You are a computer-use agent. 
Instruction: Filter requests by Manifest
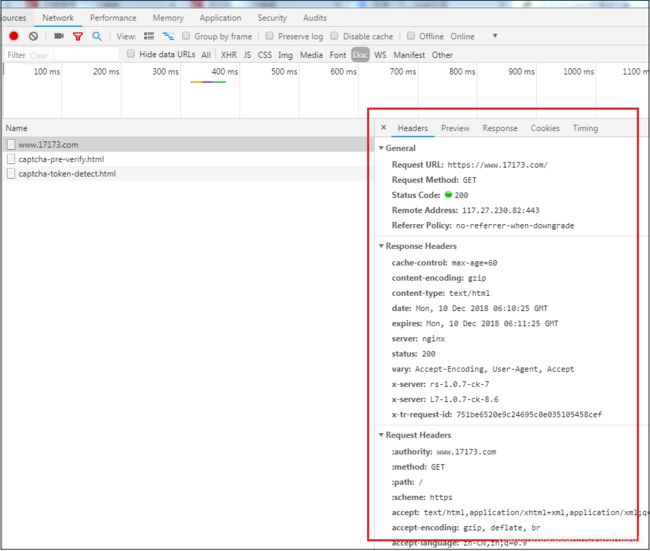click(x=409, y=55)
